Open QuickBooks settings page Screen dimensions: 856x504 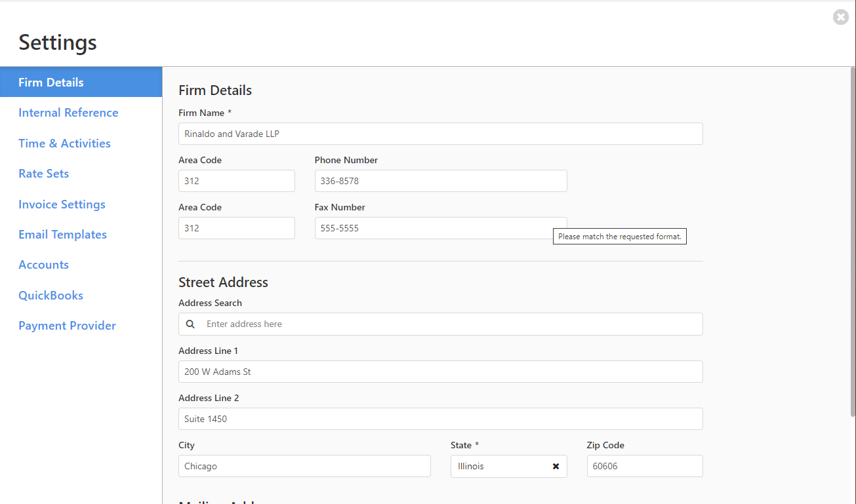click(x=51, y=295)
